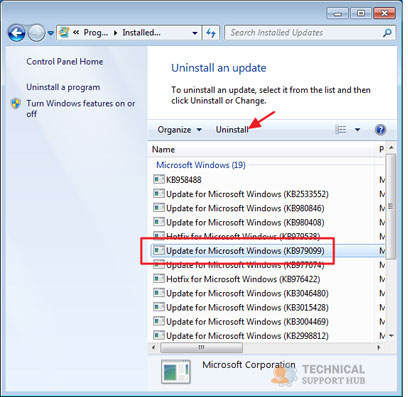Minimize the Installed Updates window
This screenshot has width=408, height=397.
click(x=338, y=13)
